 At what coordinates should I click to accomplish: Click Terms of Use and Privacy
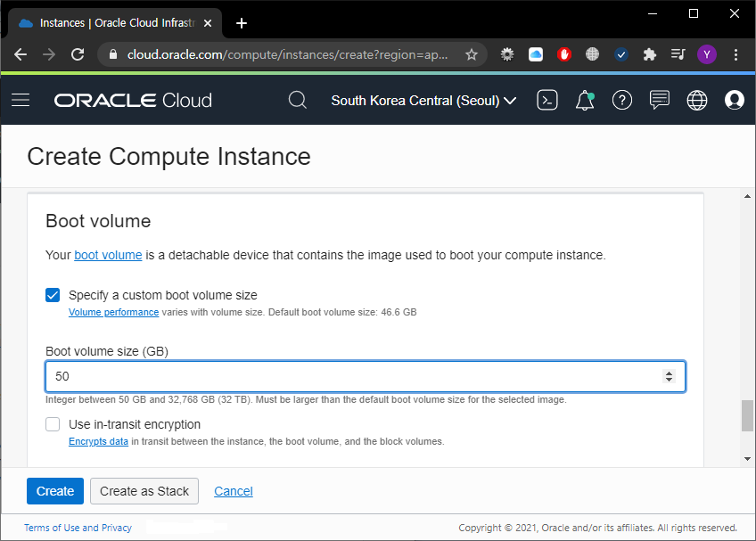(x=78, y=528)
